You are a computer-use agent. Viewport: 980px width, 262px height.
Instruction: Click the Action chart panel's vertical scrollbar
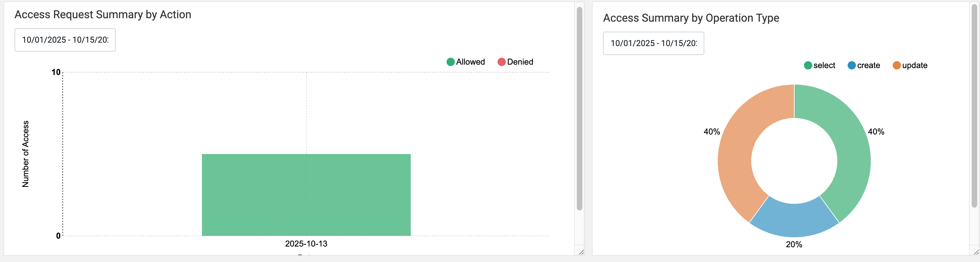pyautogui.click(x=579, y=108)
